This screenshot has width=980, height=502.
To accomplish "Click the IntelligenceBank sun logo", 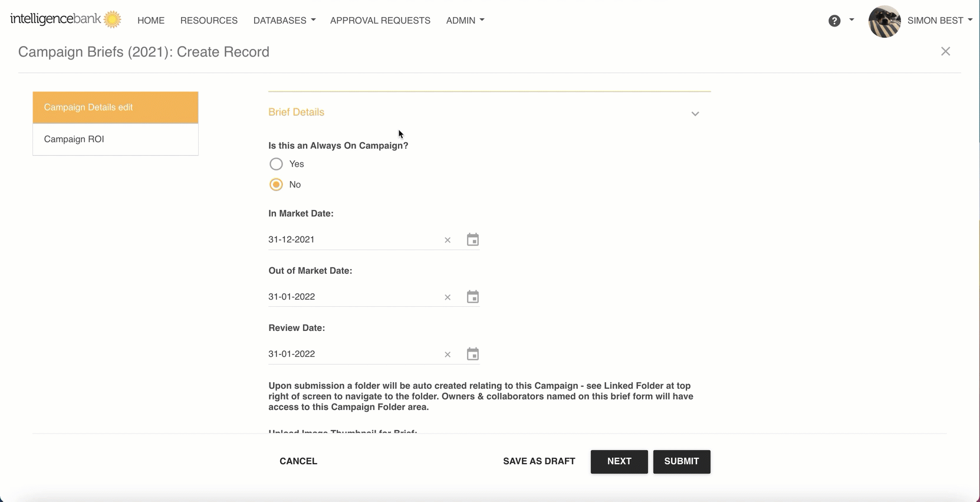I will tap(112, 19).
